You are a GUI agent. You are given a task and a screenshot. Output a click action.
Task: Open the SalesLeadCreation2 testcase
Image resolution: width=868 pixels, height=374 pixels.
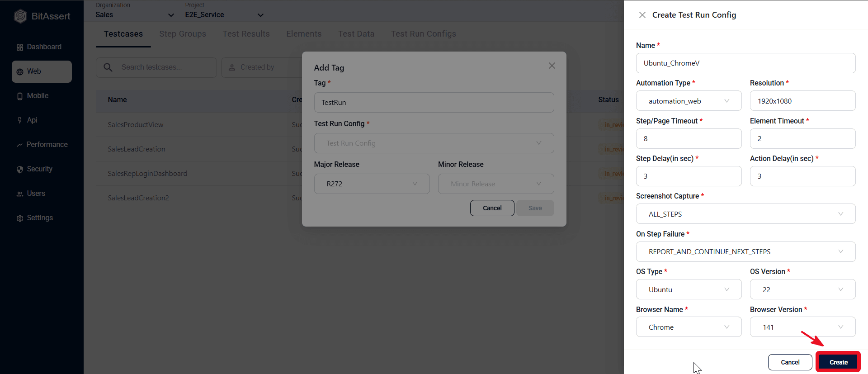point(138,198)
